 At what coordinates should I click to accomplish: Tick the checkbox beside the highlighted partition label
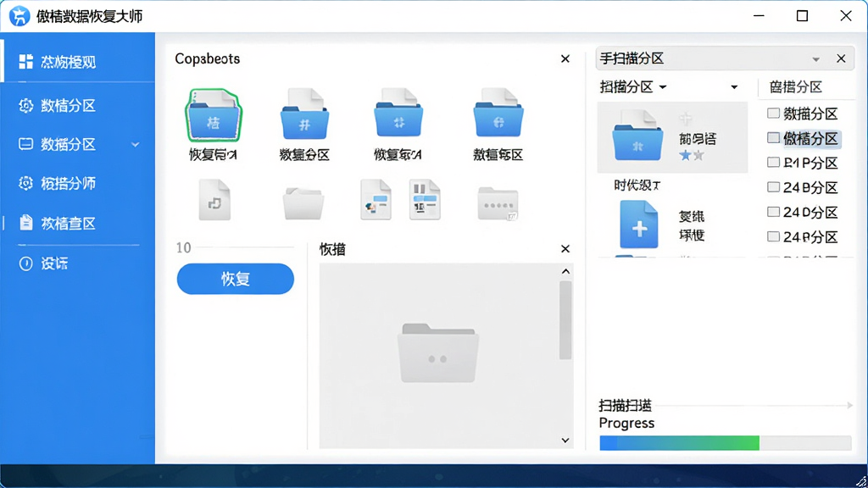(773, 138)
